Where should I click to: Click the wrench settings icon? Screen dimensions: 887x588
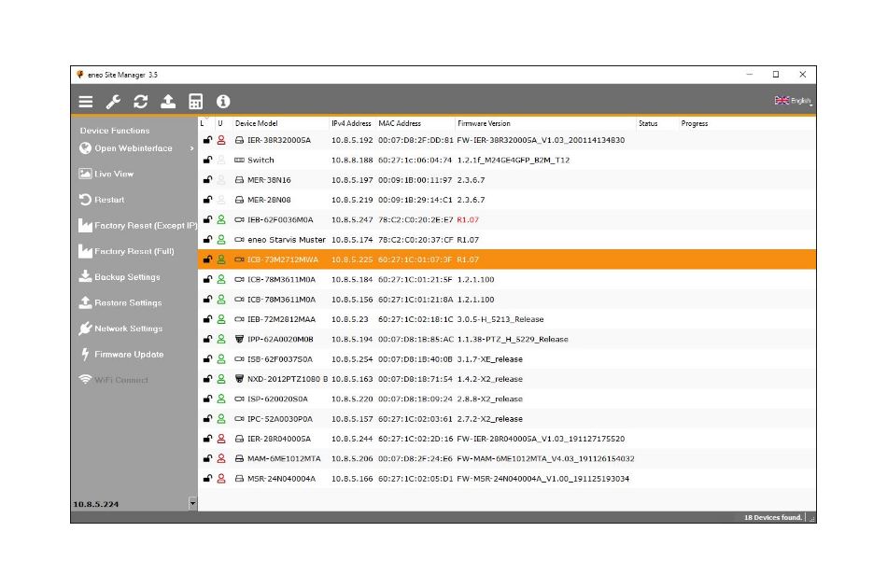pyautogui.click(x=113, y=102)
